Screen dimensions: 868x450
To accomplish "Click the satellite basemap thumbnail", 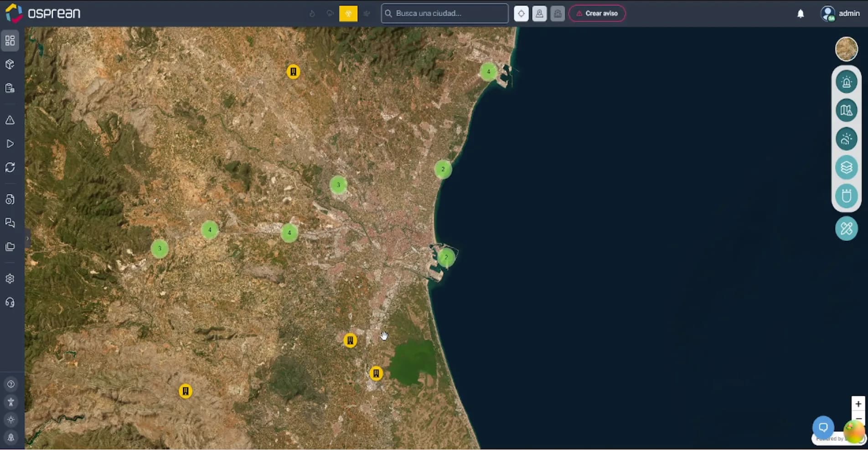I will pyautogui.click(x=847, y=49).
